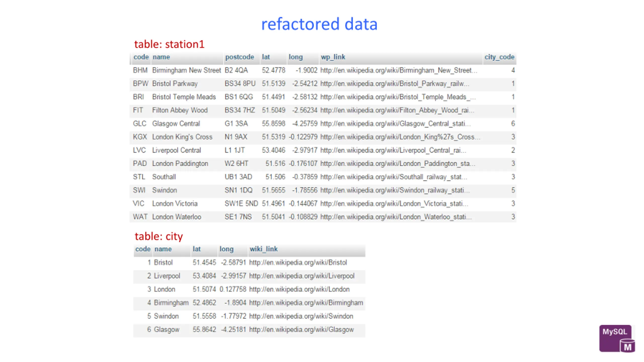Select 'Birmingham' in the city table
Screen dimensions: 644x362
[x=171, y=303]
